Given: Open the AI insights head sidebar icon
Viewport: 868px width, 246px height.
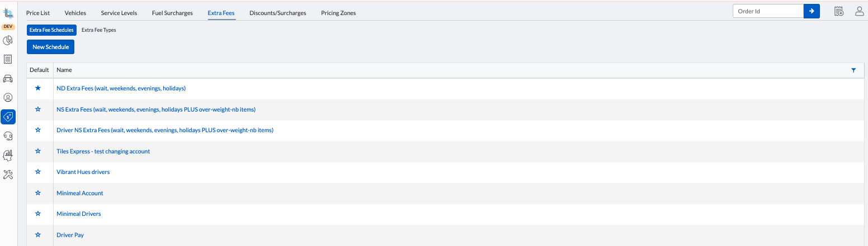Looking at the screenshot, I should point(8,155).
